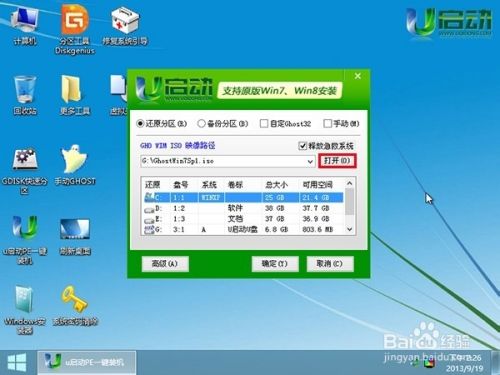
Task: Click the 卷标 column header
Action: (x=235, y=185)
